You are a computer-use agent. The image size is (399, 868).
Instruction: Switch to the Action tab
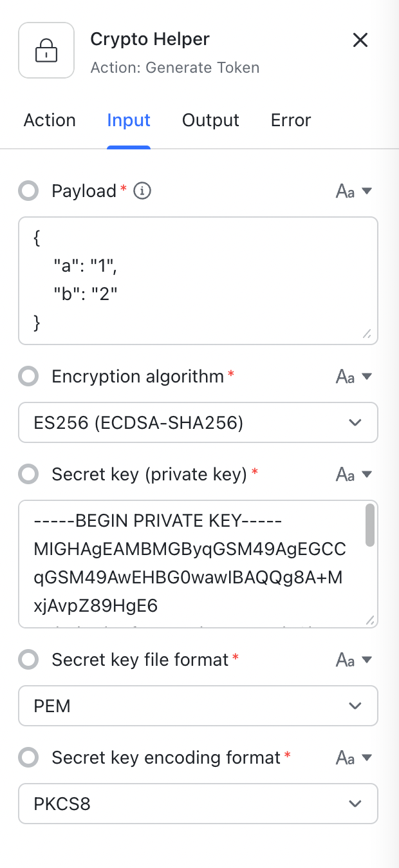coord(50,120)
